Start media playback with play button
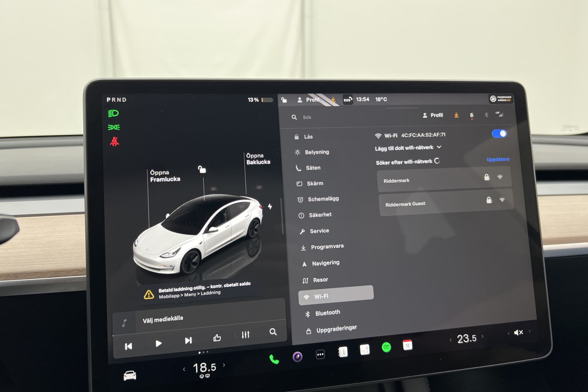The width and height of the screenshot is (588, 392). pyautogui.click(x=158, y=343)
